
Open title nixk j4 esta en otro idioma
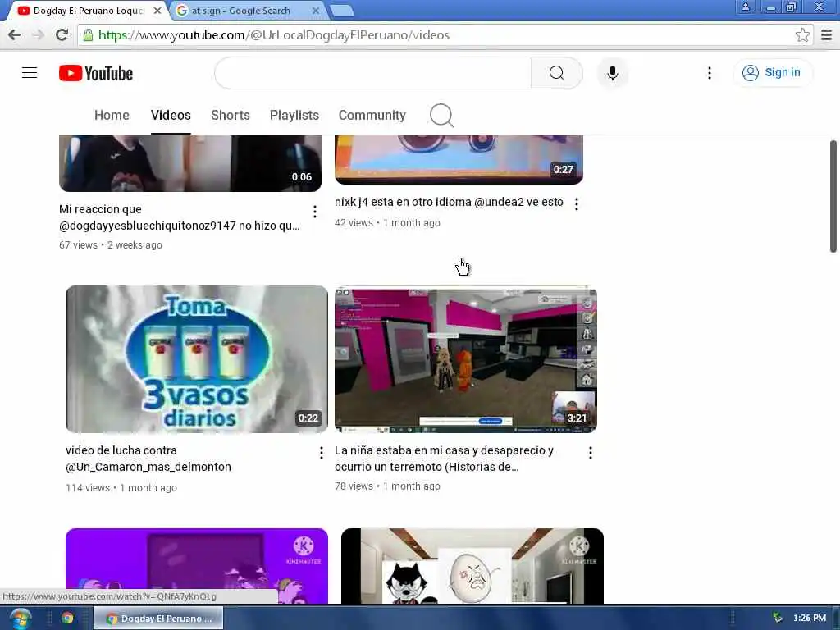pyautogui.click(x=449, y=202)
